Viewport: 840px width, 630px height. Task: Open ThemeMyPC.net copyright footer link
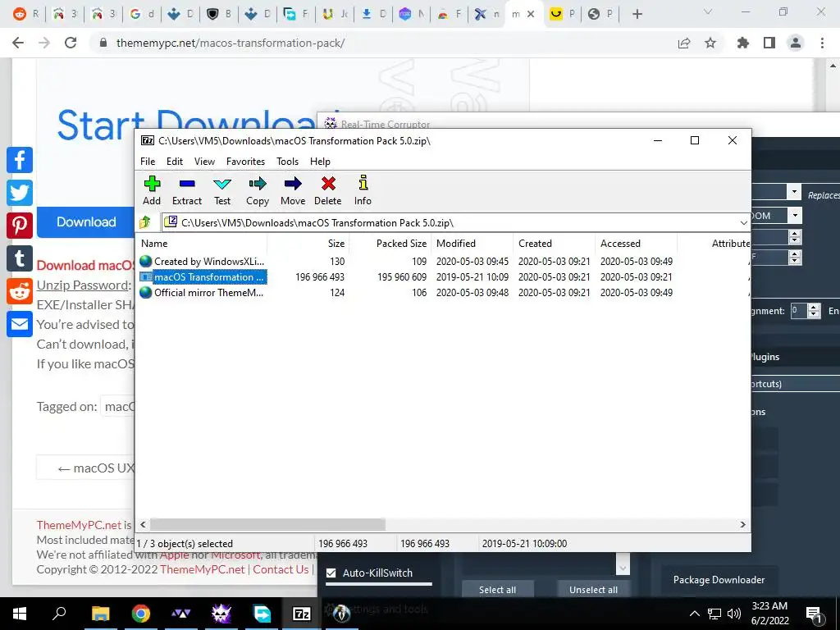coord(202,569)
